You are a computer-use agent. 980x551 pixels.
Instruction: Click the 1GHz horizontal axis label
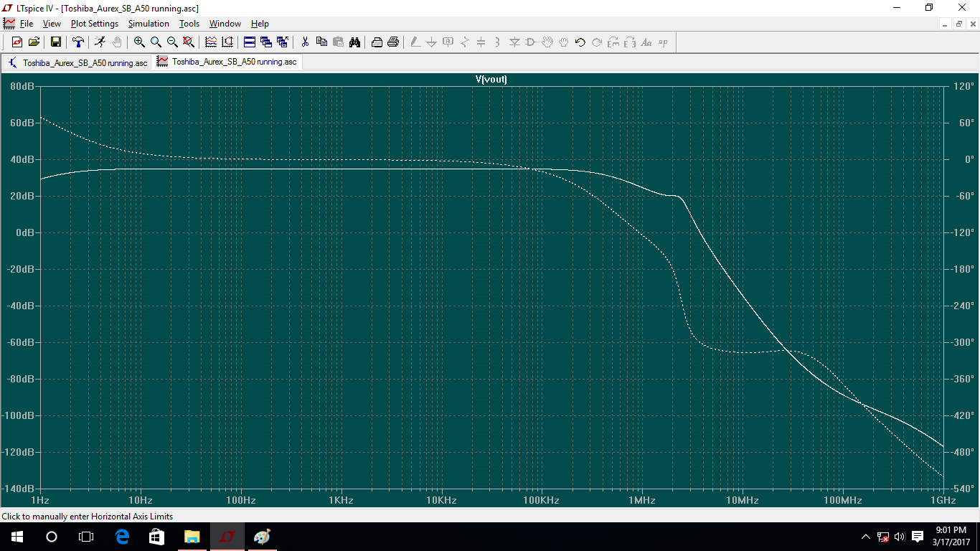click(x=943, y=500)
